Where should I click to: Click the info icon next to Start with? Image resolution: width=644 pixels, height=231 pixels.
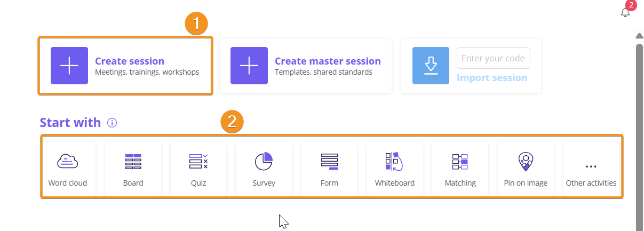coord(112,123)
